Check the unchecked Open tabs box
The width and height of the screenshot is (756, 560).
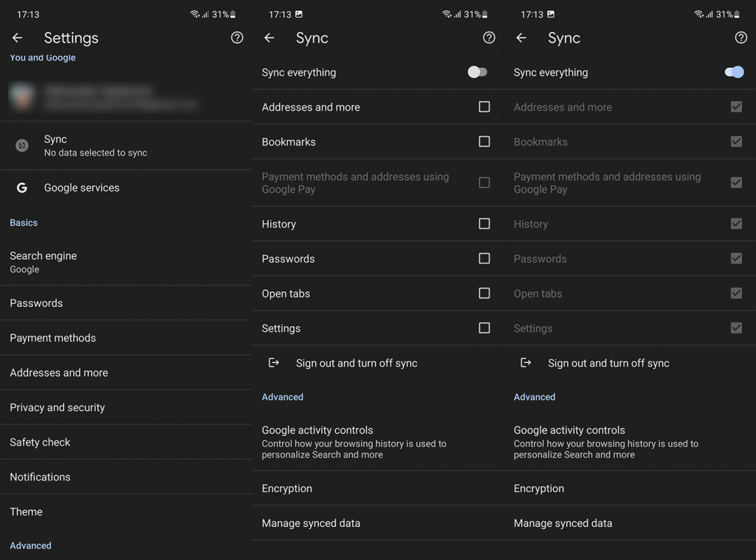(484, 293)
